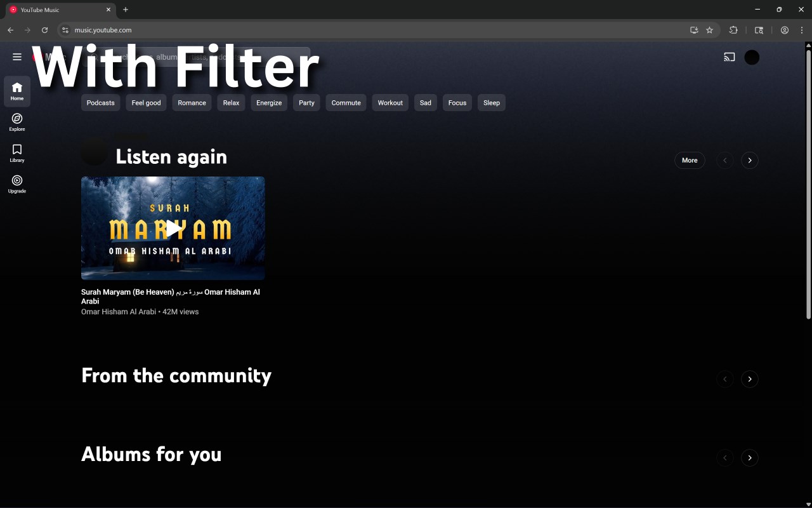Bookmark this tab with the star
This screenshot has width=812, height=508.
pos(710,30)
